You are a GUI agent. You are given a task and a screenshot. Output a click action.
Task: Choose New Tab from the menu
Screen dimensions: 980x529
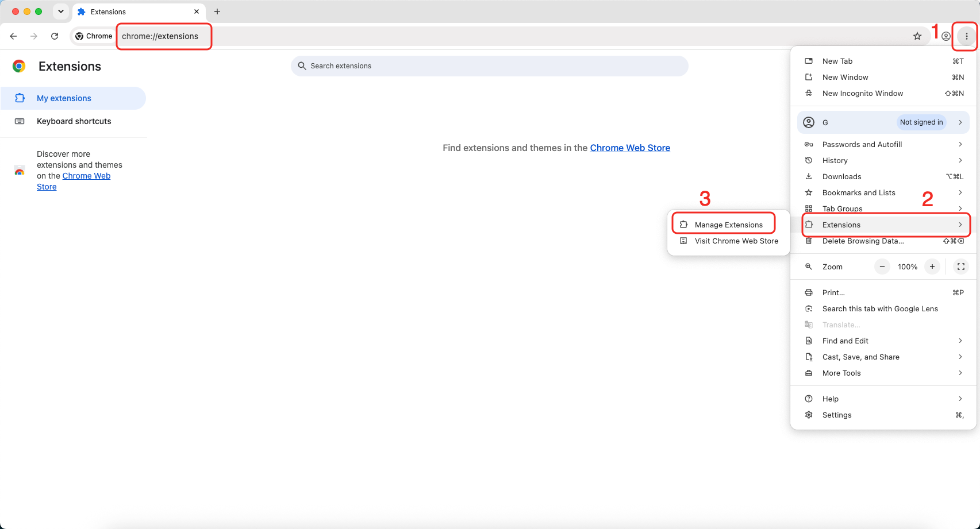[x=883, y=61]
